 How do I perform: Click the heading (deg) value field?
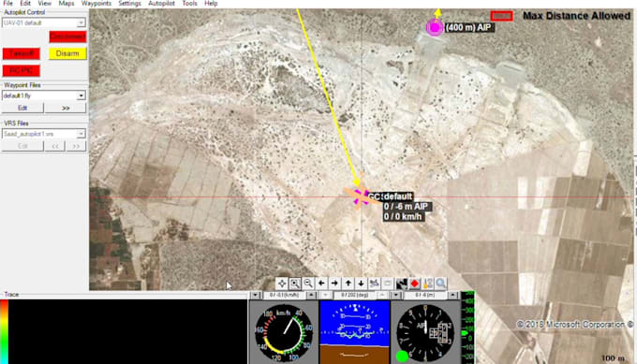pos(354,295)
